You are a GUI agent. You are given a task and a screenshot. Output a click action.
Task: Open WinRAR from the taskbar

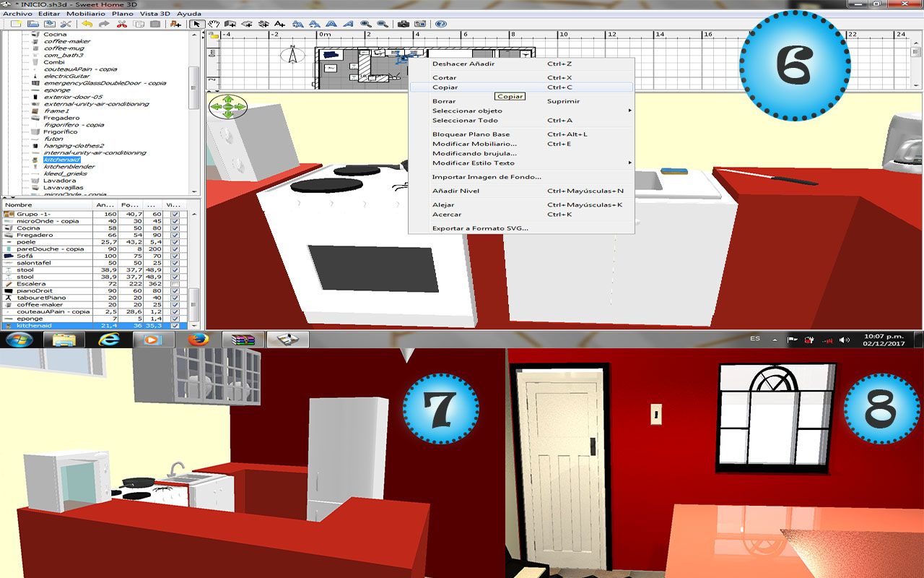(243, 340)
